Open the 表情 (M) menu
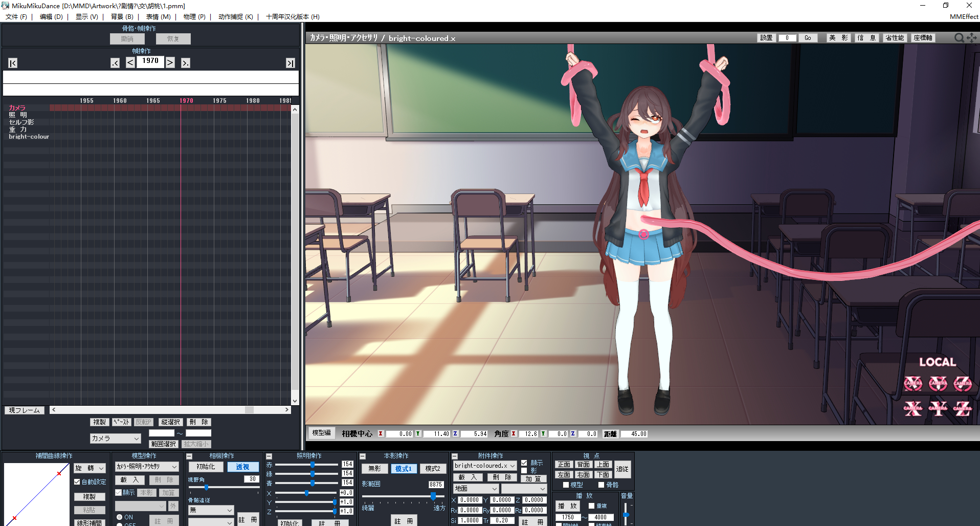The width and height of the screenshot is (980, 526). click(158, 17)
